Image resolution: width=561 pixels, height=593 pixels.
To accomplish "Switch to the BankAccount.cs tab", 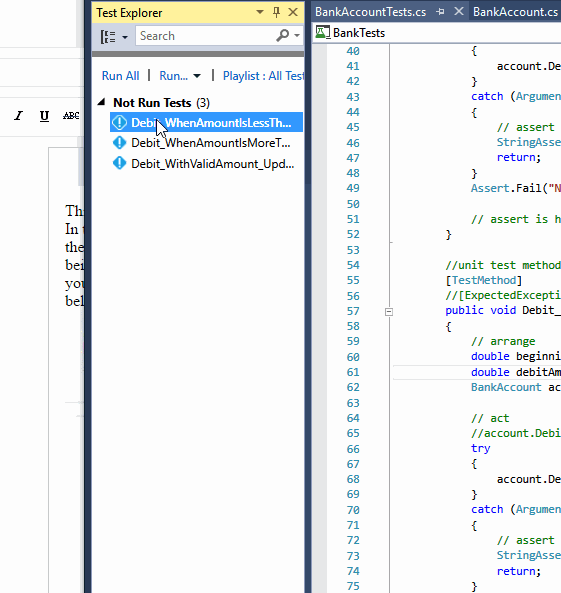I will coord(515,12).
